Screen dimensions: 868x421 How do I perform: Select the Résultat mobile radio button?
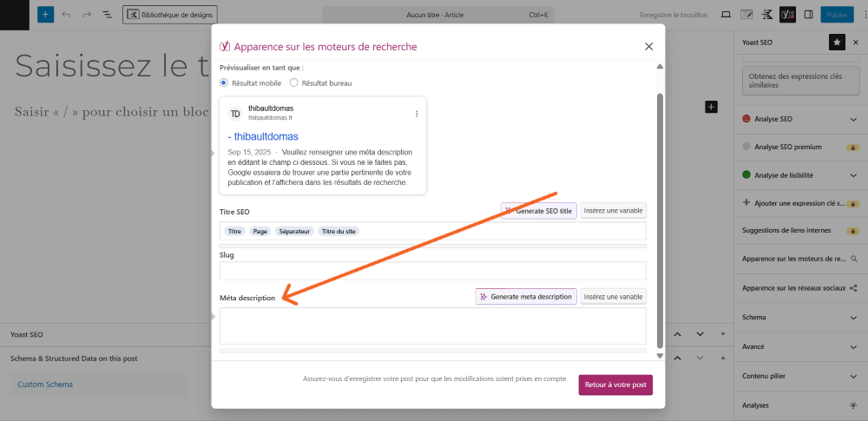coord(224,83)
